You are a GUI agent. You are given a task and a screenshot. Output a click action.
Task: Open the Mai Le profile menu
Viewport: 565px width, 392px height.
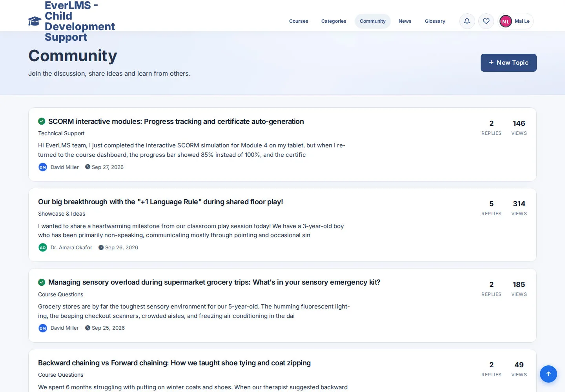tap(516, 21)
